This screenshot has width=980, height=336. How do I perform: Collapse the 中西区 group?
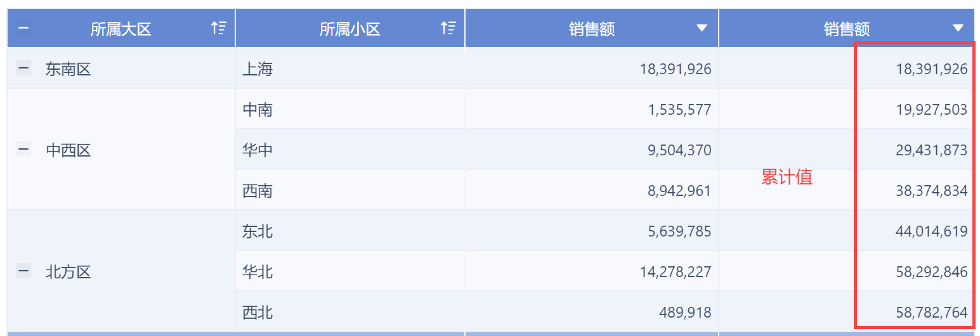click(23, 150)
